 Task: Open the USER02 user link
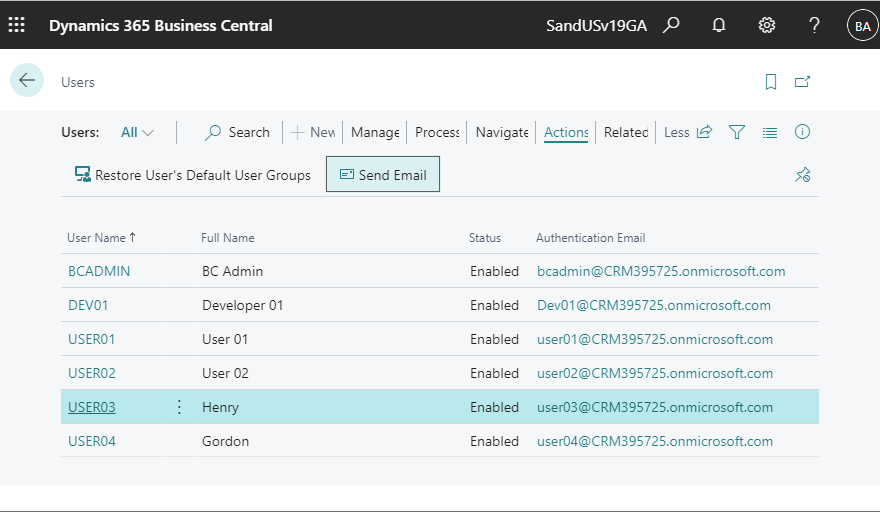pyautogui.click(x=91, y=373)
